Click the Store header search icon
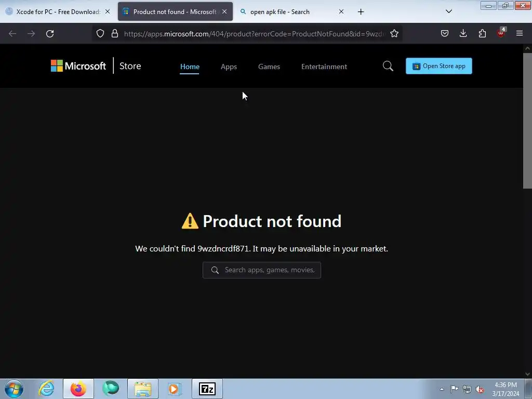 tap(388, 66)
